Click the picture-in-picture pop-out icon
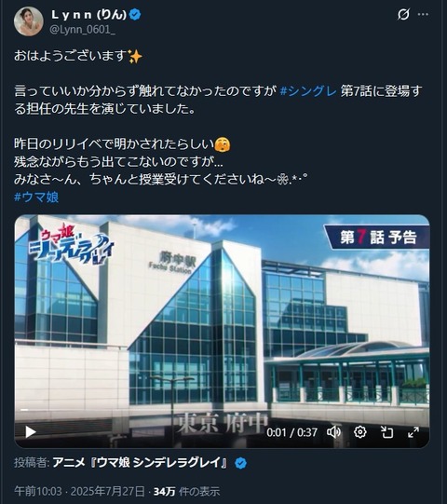Viewport: 447px width, 504px height. [386, 432]
